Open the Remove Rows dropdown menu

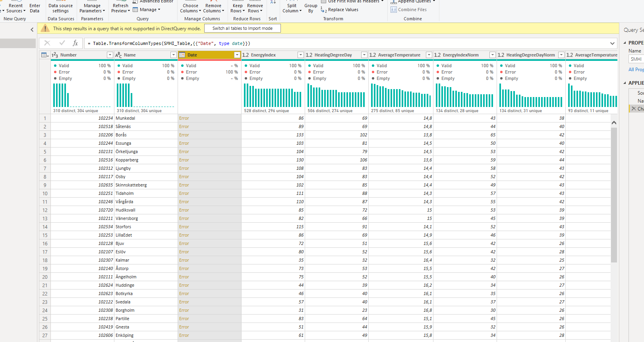coord(255,8)
